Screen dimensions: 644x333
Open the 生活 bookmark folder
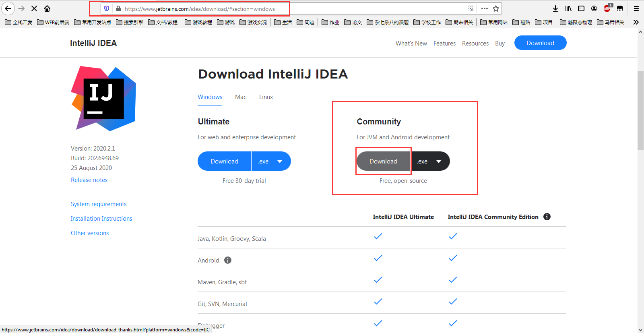[283, 22]
